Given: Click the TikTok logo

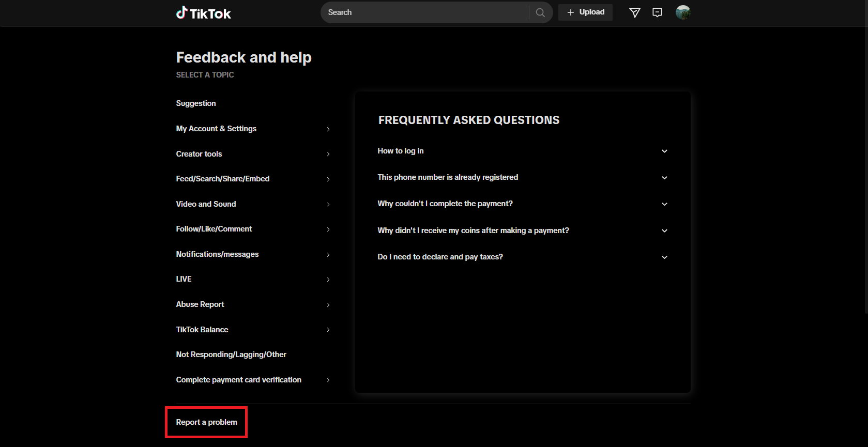Looking at the screenshot, I should (204, 13).
